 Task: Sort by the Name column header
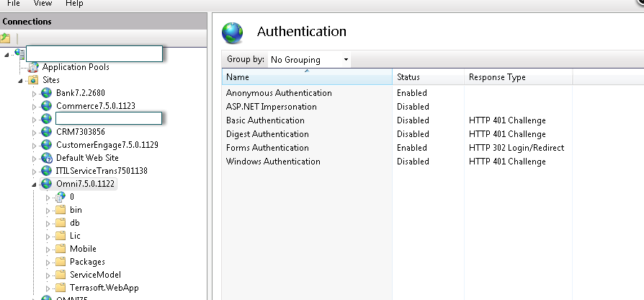[308, 77]
